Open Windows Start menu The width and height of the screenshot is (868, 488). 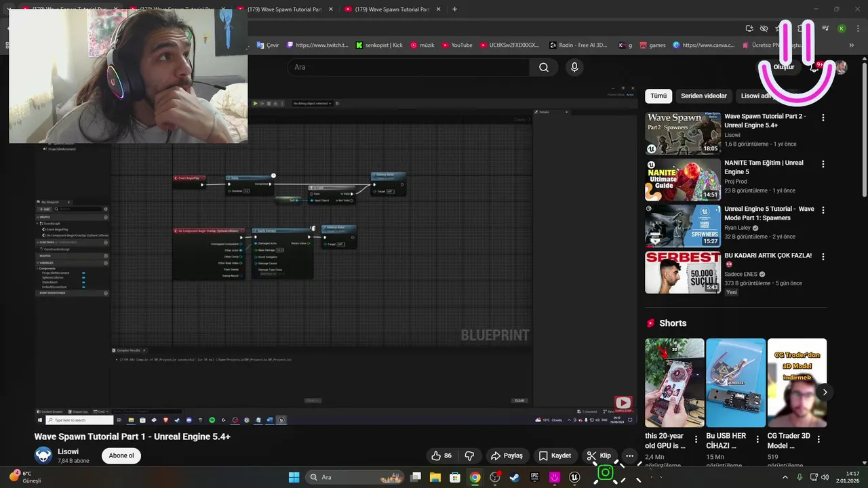tap(294, 477)
